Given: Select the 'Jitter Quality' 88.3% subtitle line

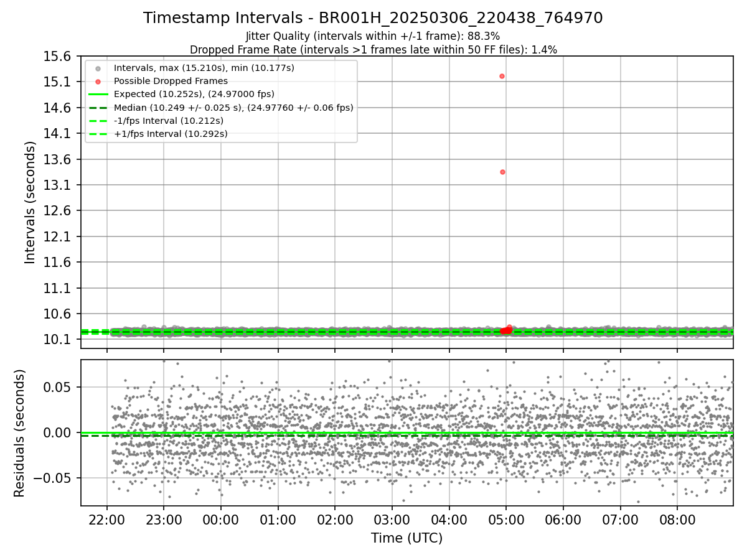Looking at the screenshot, I should coord(373,37).
